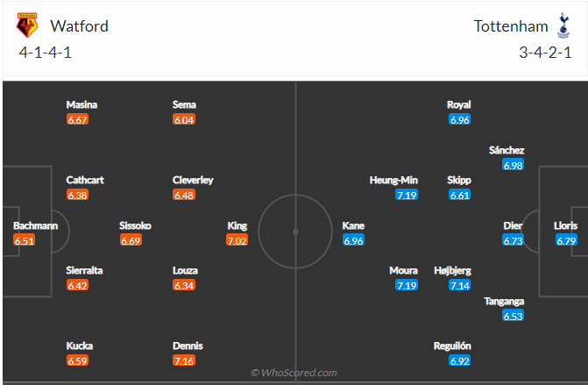Screen dimensions: 588x385
Task: Click Lloris's 6.79 rating badge
Action: point(566,240)
